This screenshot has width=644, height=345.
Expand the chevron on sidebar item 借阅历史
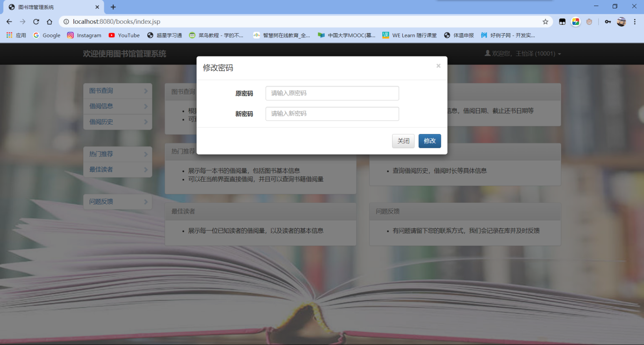click(x=146, y=122)
